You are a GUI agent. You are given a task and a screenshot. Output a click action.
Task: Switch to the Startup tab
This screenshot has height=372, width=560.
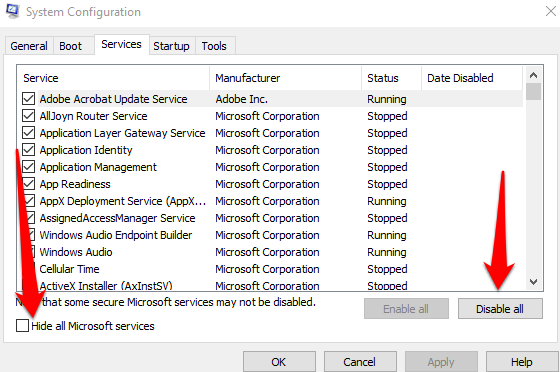pos(171,46)
